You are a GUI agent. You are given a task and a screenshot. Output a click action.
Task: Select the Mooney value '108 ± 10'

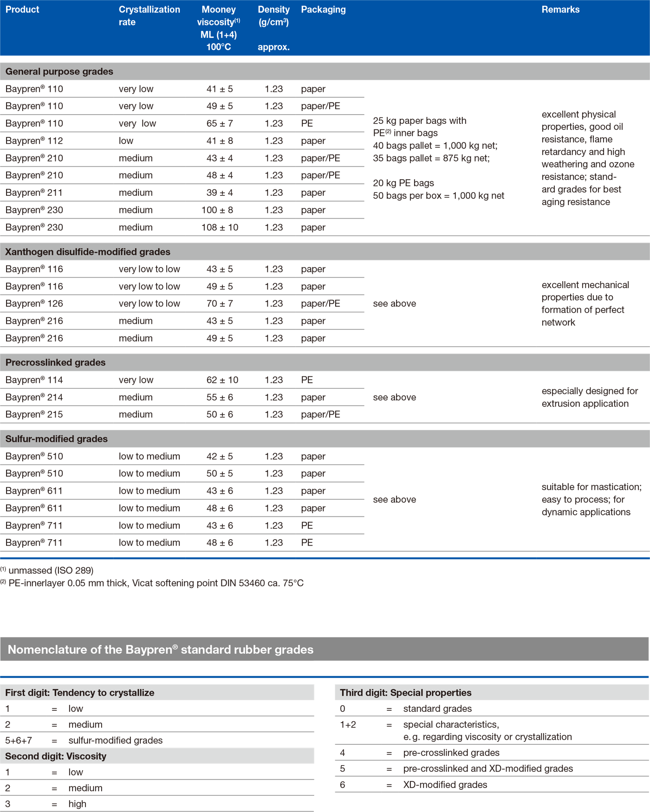click(220, 227)
